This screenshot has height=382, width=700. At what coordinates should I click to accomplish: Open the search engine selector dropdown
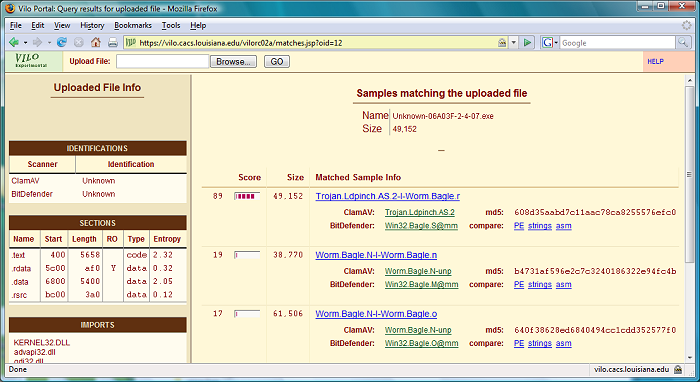coord(556,43)
